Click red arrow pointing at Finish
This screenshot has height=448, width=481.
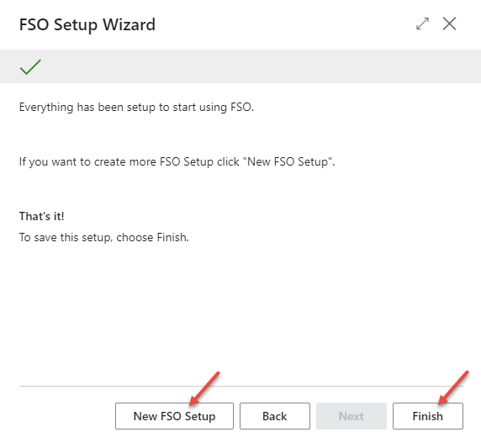[453, 387]
